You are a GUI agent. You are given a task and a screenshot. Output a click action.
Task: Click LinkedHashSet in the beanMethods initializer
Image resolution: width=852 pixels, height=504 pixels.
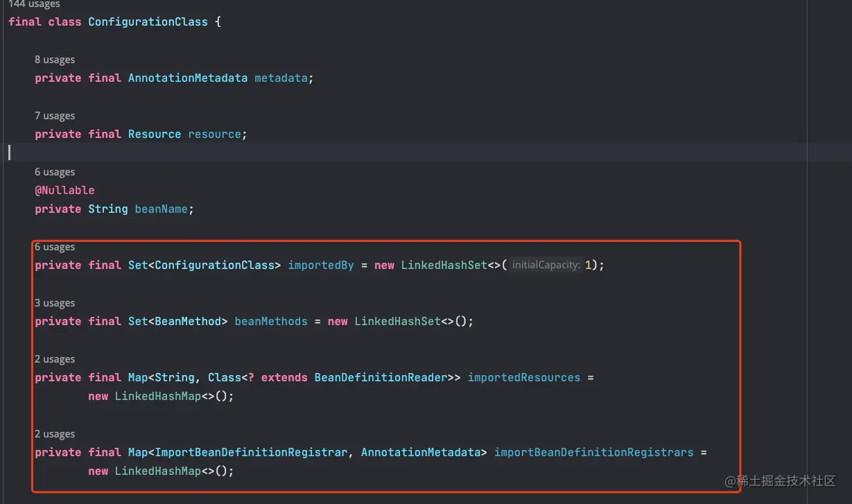397,321
